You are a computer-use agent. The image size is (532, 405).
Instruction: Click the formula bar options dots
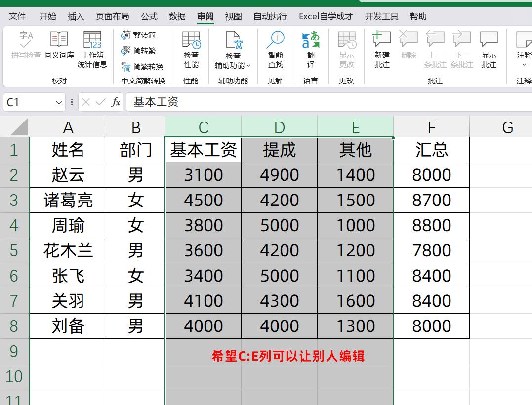(72, 102)
